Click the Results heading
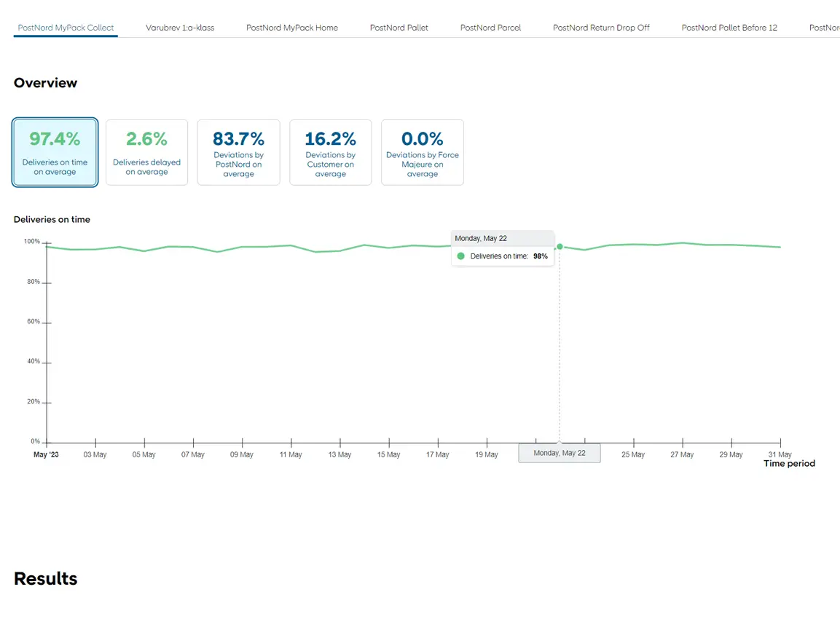840x635 pixels. [45, 579]
